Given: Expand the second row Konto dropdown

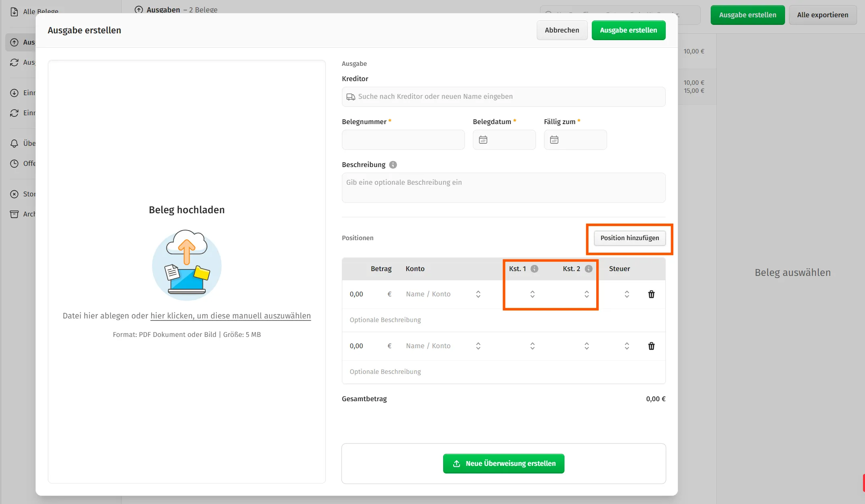Looking at the screenshot, I should pyautogui.click(x=478, y=346).
